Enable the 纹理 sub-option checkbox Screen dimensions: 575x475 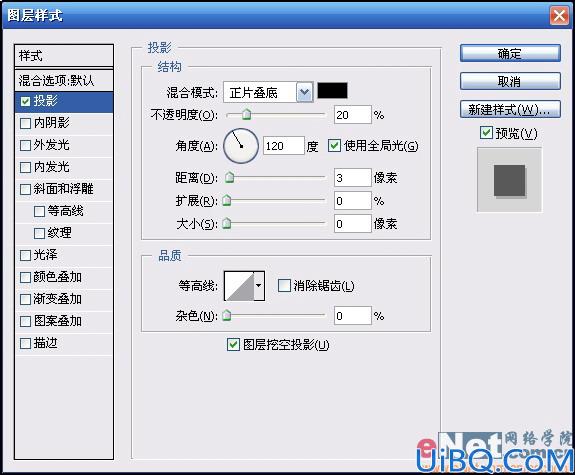coord(39,233)
